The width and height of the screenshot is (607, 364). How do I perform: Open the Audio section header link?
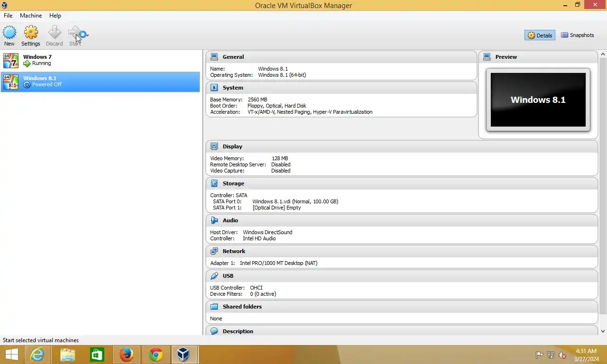tap(230, 220)
